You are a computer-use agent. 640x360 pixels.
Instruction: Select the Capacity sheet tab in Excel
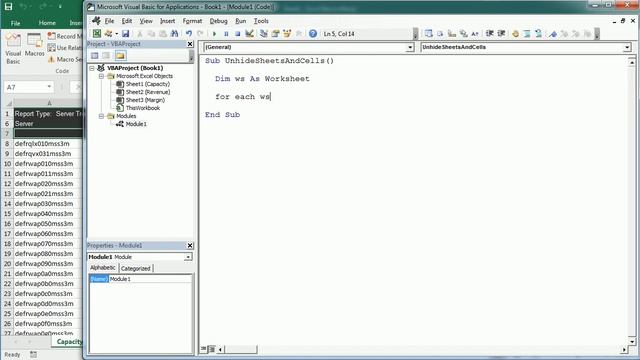[69, 342]
